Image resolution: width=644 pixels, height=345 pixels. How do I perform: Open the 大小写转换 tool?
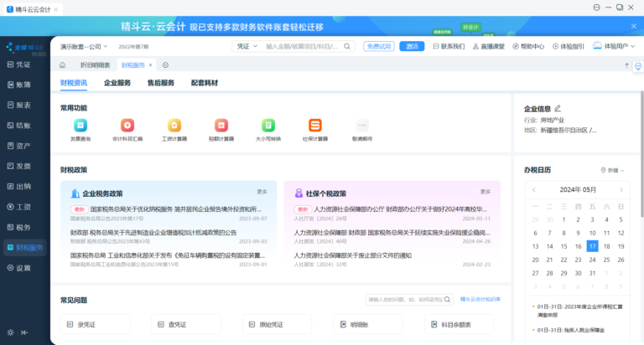pos(268,125)
